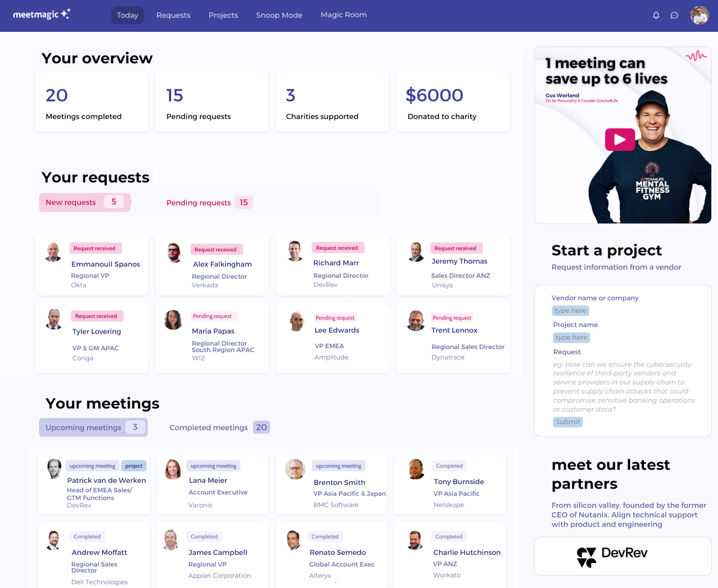
Task: Click the vendor name input field
Action: [x=569, y=310]
